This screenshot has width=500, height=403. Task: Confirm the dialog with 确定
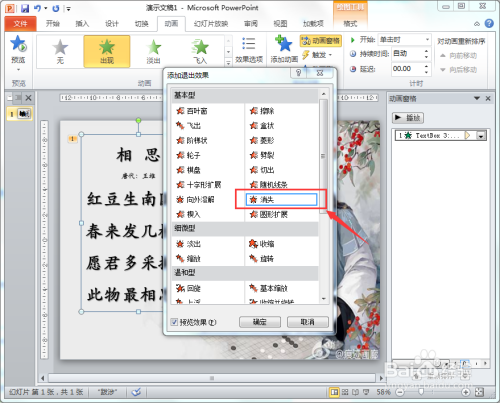pos(260,322)
